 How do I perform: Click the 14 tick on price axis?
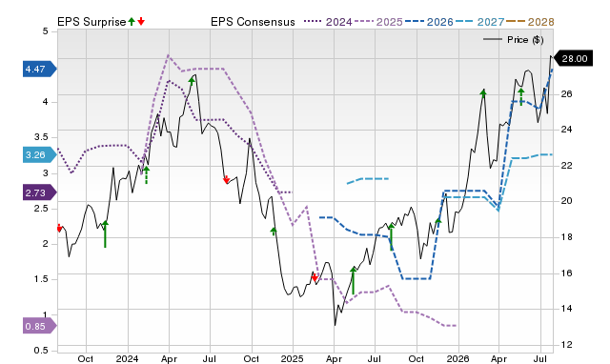pos(567,309)
